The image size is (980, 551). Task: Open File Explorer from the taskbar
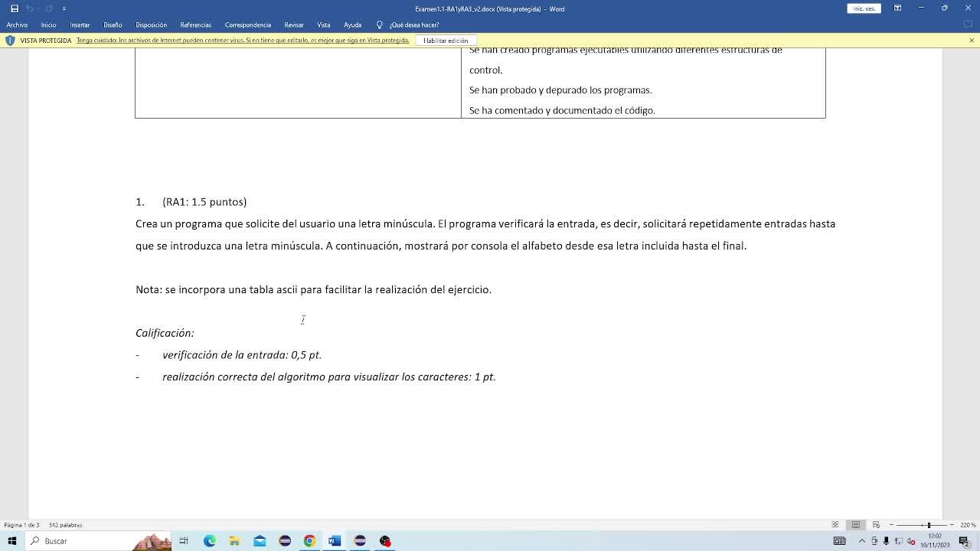click(x=234, y=541)
